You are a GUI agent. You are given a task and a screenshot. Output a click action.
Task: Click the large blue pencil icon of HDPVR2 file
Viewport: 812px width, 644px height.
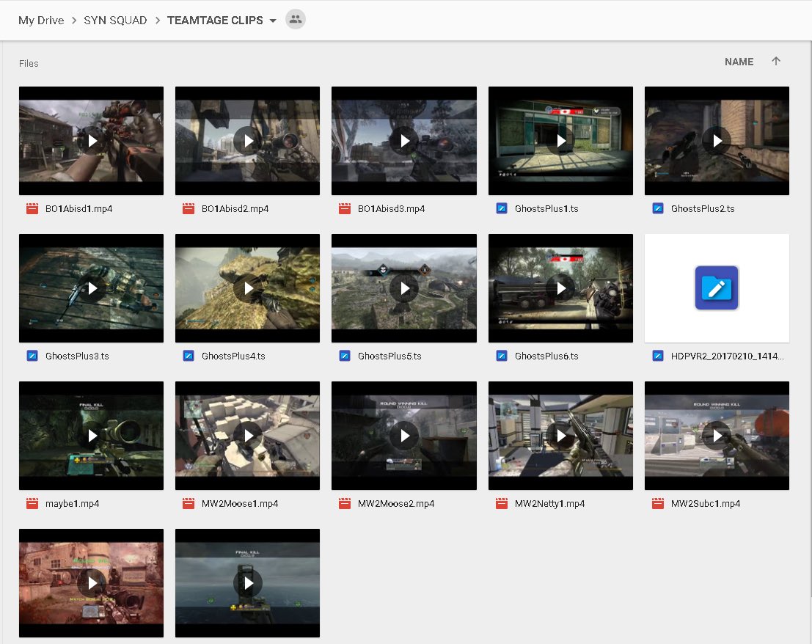click(717, 288)
